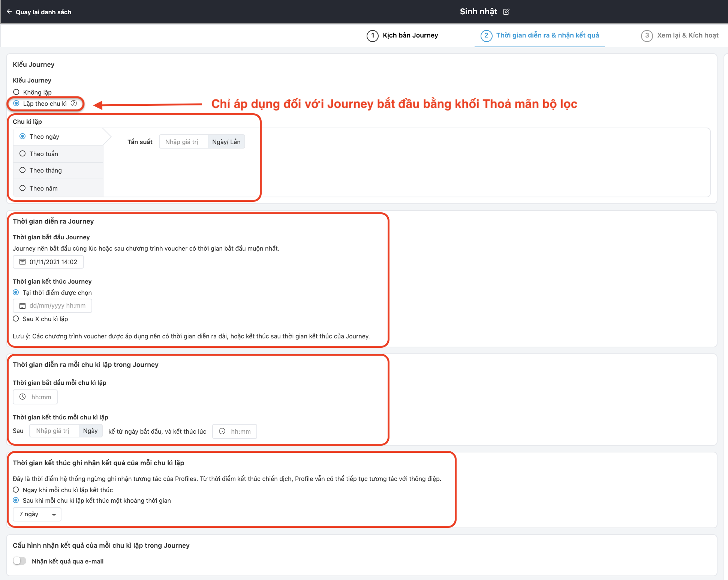Image resolution: width=728 pixels, height=580 pixels.
Task: Choose Ngay khi mỗi chu kì lặp kết thúc
Action: (x=16, y=490)
